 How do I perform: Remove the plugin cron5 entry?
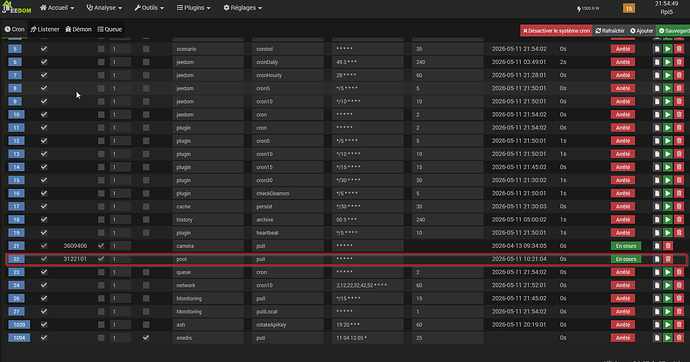[679, 141]
